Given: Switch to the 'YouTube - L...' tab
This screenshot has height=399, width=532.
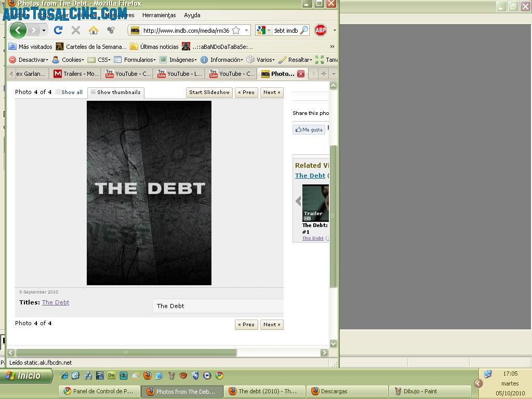Looking at the screenshot, I should point(179,74).
